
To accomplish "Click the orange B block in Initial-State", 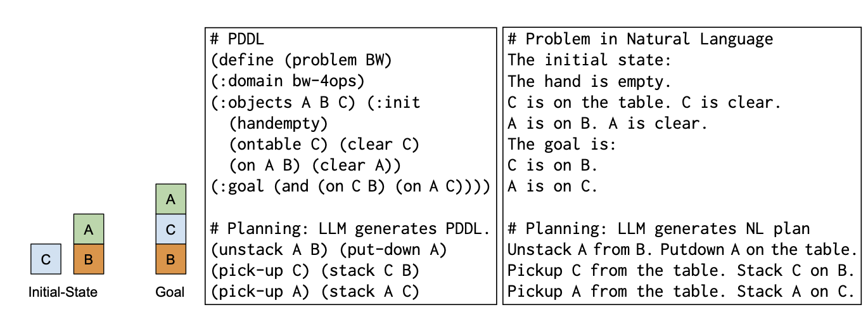I will pos(89,259).
